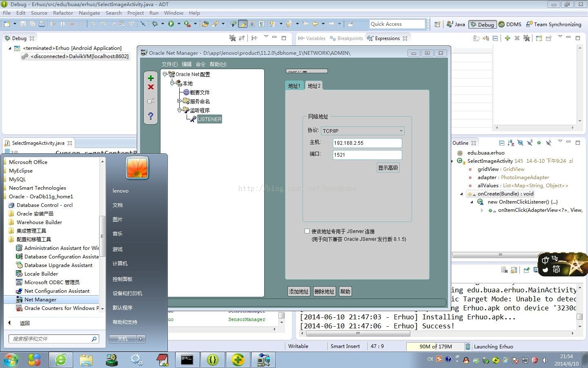Screen dimensions: 588x368
Task: Click the New file icon in Eclipse toolbar
Action: (x=7, y=24)
